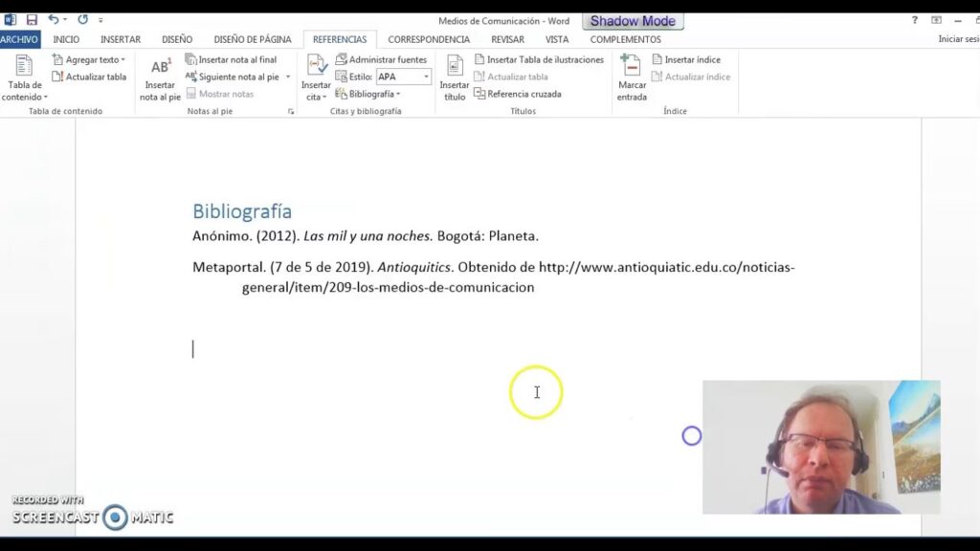Open Tabla de contenido gallery
Screen dimensions: 980x551
coord(25,78)
